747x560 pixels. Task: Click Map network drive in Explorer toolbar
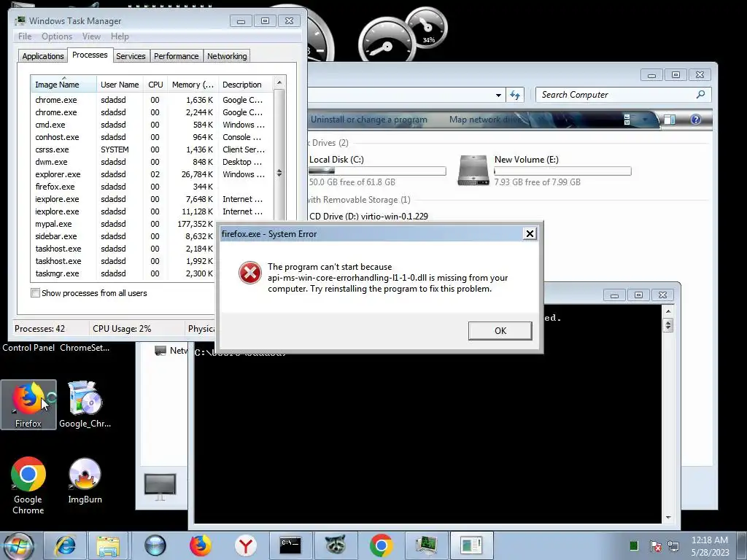pyautogui.click(x=486, y=120)
